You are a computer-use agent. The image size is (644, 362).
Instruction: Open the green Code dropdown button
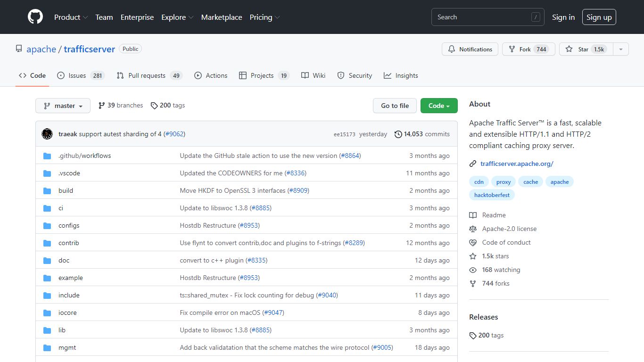point(439,106)
